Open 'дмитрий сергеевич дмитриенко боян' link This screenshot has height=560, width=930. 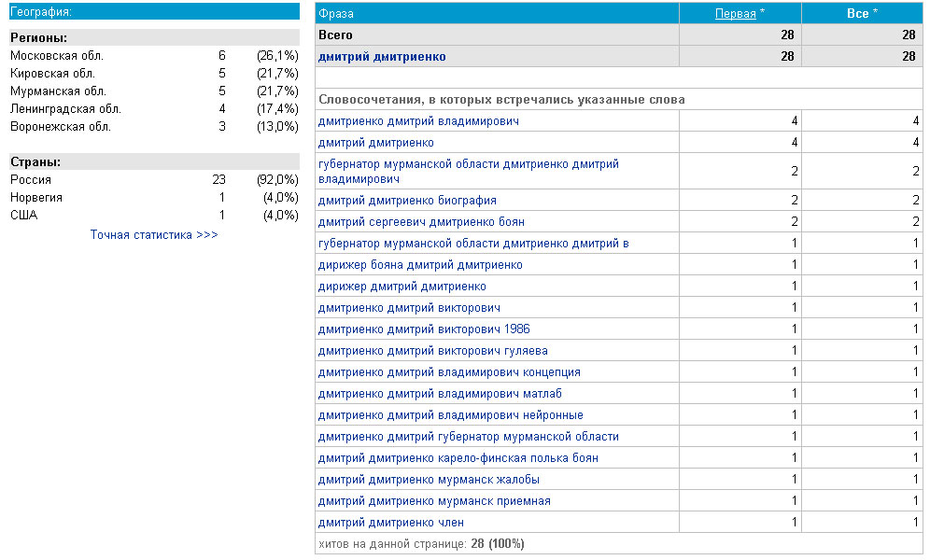click(x=421, y=222)
